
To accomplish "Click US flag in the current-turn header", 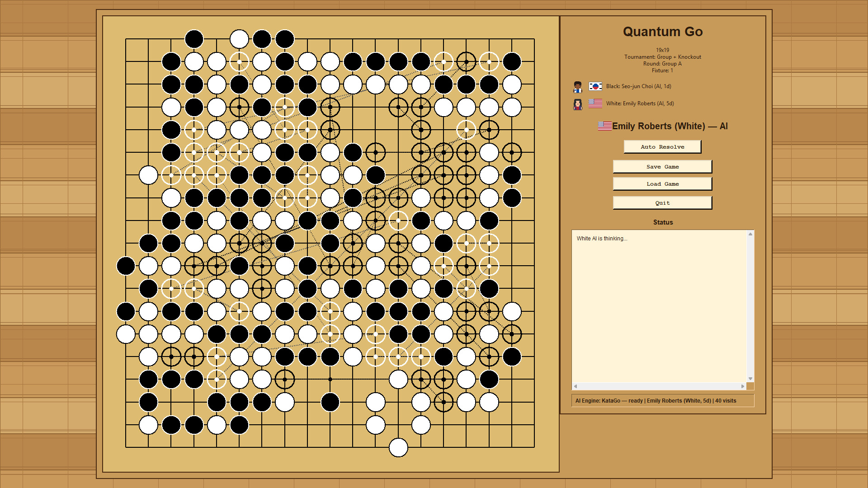I will 605,126.
